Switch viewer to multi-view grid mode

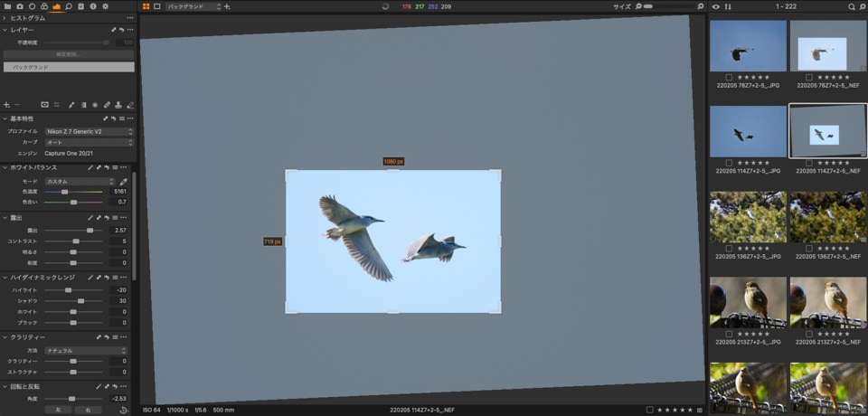pyautogui.click(x=146, y=6)
